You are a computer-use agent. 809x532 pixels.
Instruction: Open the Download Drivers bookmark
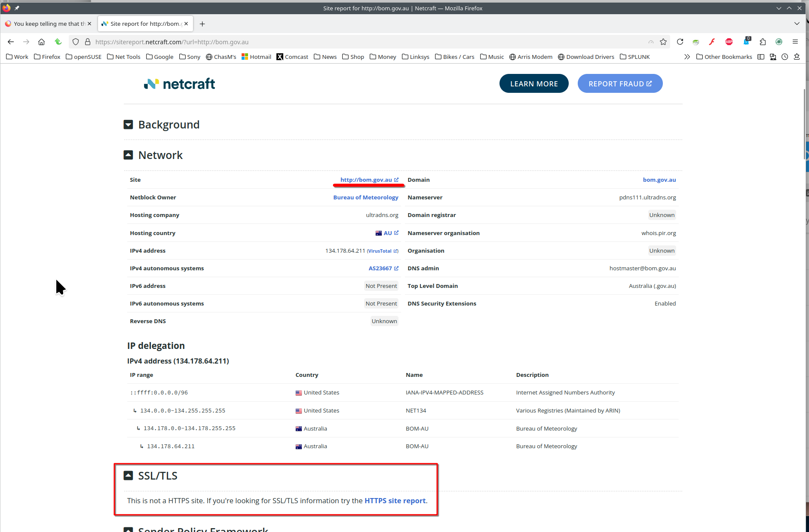click(586, 57)
